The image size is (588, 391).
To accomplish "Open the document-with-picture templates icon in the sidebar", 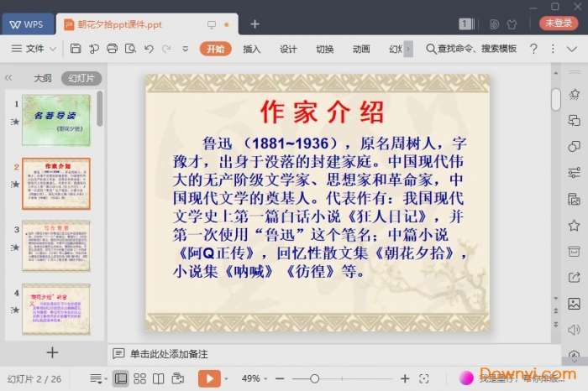I will pyautogui.click(x=574, y=199).
